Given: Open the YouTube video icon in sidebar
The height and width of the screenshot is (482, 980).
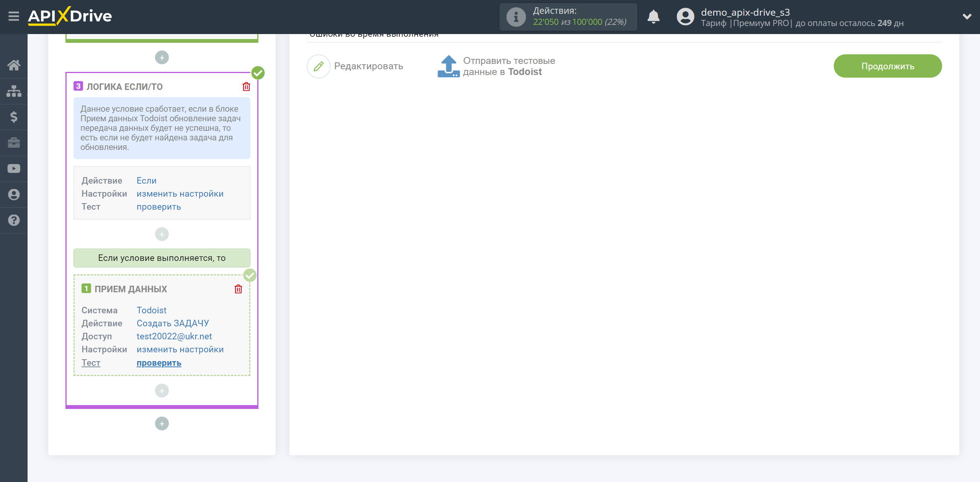Looking at the screenshot, I should click(14, 169).
